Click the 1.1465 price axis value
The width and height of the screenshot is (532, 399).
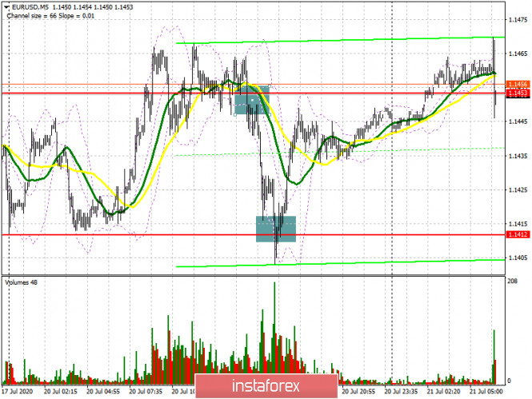pyautogui.click(x=518, y=54)
